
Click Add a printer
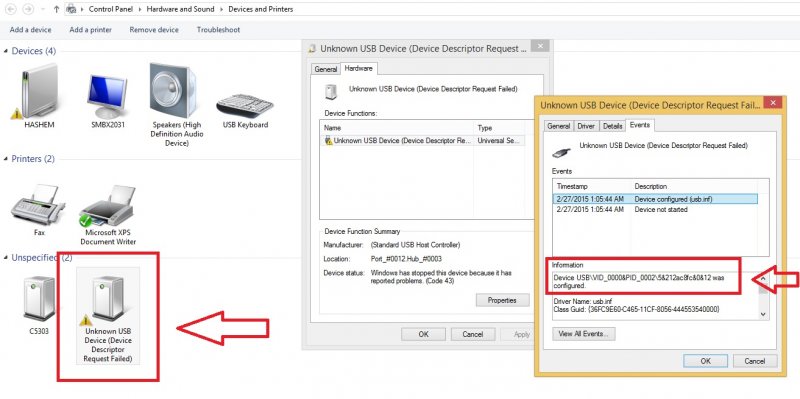coord(90,30)
